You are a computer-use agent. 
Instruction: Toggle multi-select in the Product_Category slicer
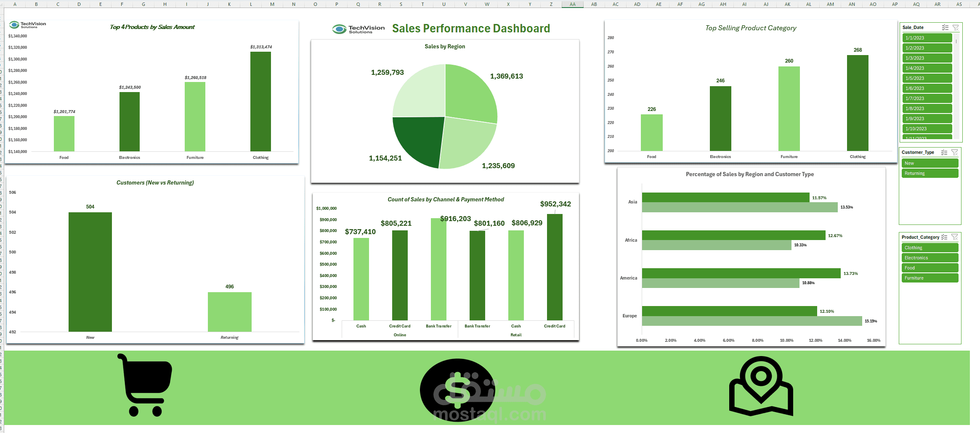(944, 237)
